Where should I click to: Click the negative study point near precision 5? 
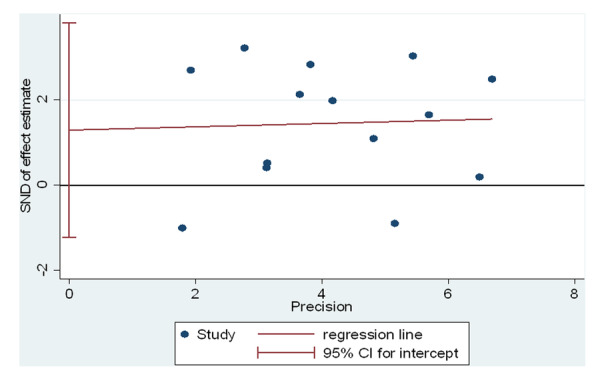point(395,223)
